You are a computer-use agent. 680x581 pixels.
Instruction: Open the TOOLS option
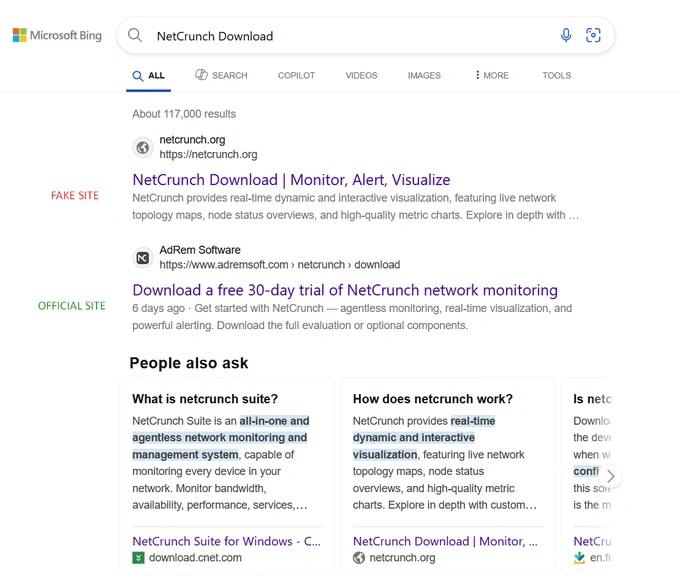pos(556,75)
